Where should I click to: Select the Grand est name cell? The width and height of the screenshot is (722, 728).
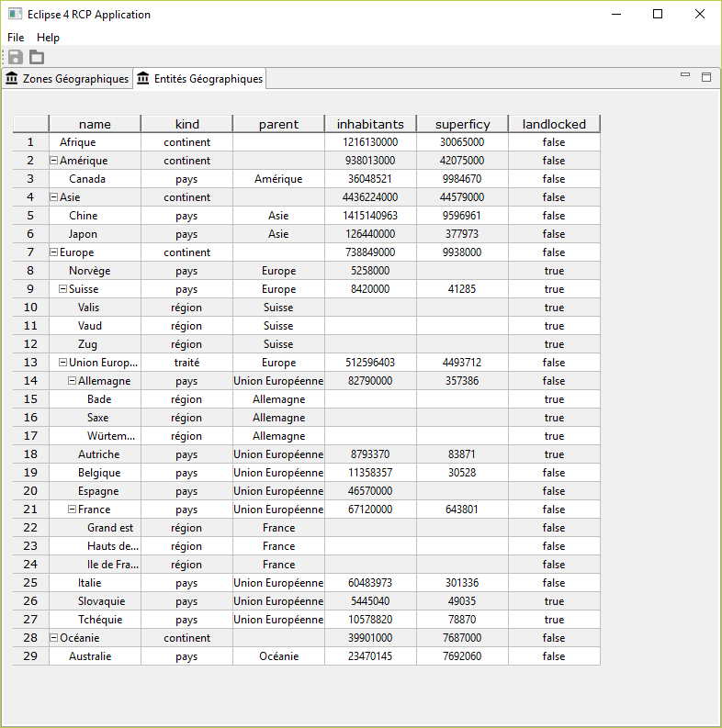[95, 528]
